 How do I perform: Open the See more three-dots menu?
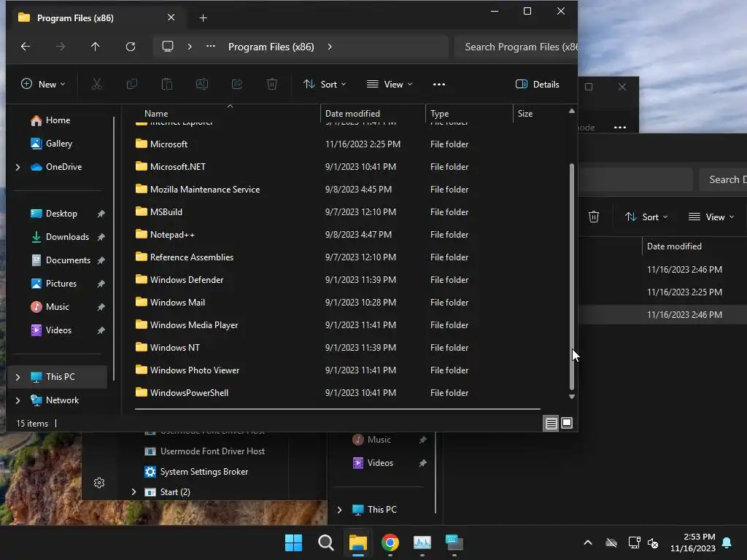(x=438, y=85)
